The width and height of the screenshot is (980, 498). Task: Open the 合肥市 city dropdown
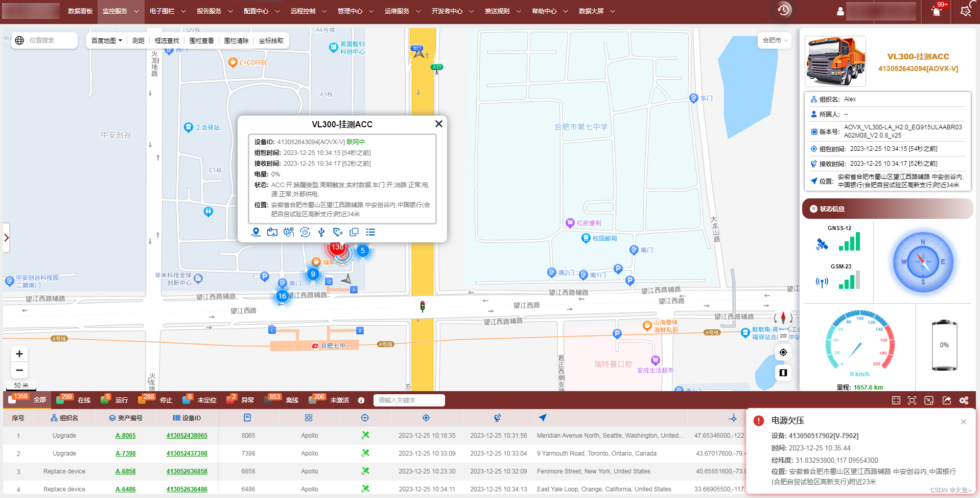pos(775,40)
